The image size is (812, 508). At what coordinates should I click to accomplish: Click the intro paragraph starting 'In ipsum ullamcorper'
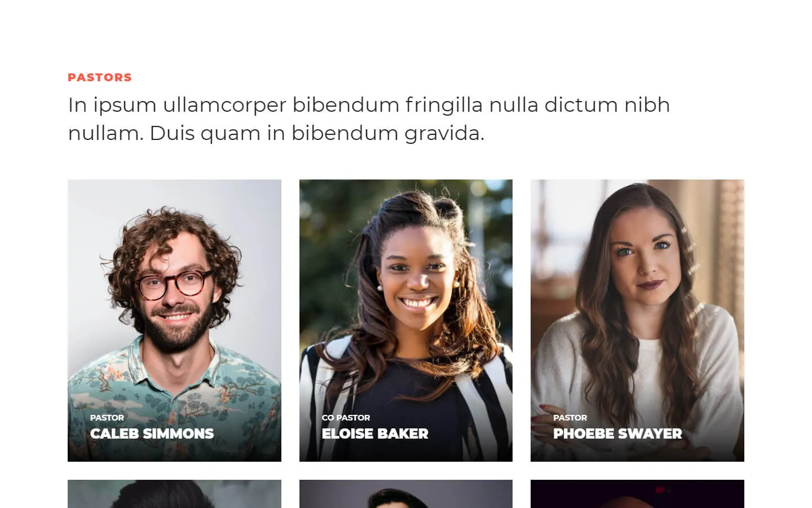[x=369, y=119]
